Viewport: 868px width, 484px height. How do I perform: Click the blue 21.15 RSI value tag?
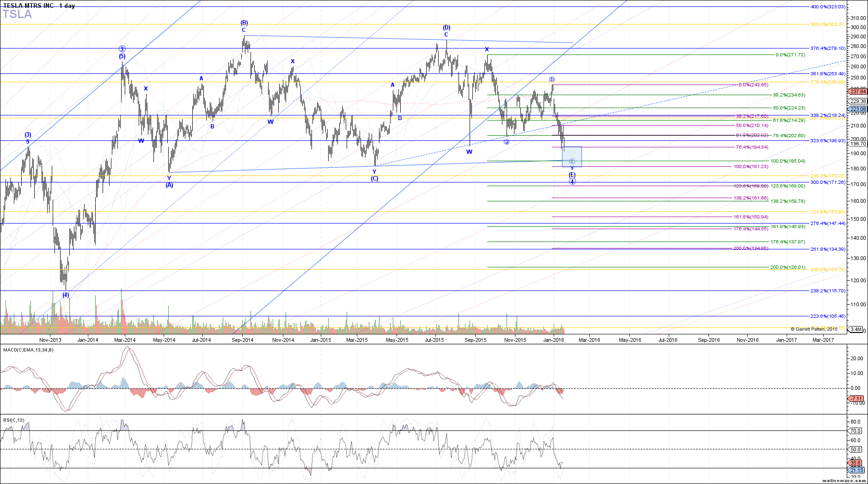(x=856, y=470)
